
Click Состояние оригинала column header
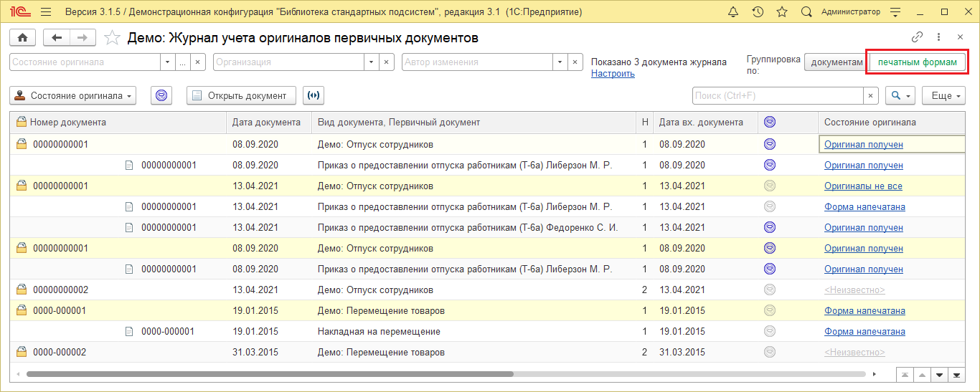coord(892,123)
